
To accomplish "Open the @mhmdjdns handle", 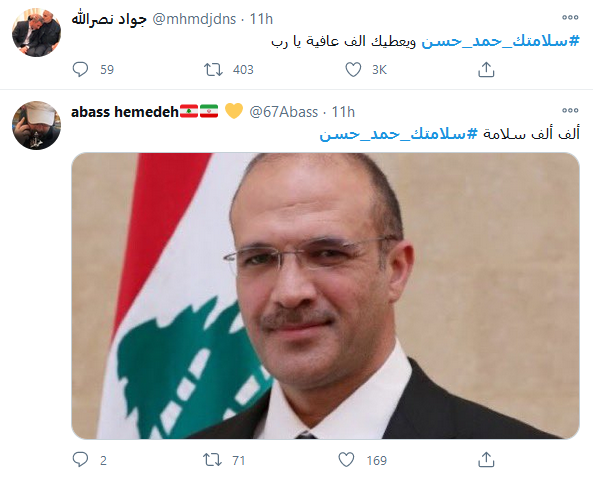I will coord(194,19).
